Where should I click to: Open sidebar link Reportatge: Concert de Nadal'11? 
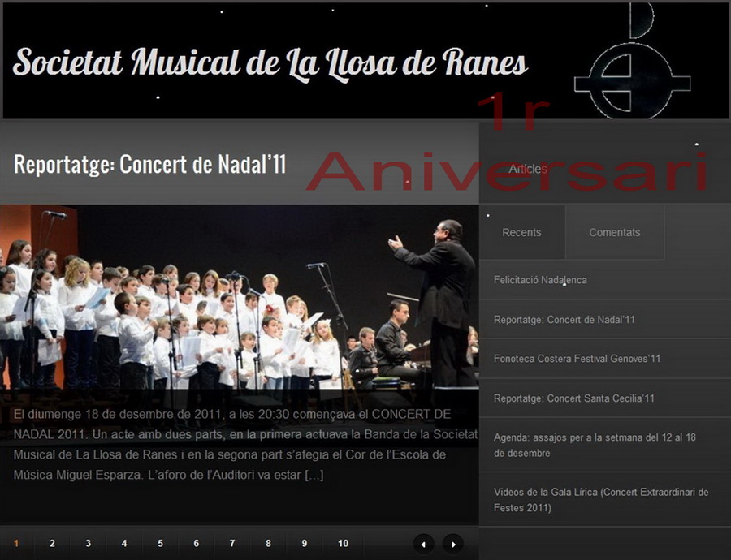tap(564, 320)
